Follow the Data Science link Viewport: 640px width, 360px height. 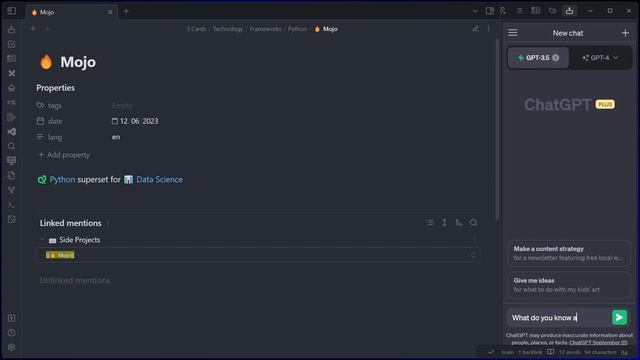[159, 180]
